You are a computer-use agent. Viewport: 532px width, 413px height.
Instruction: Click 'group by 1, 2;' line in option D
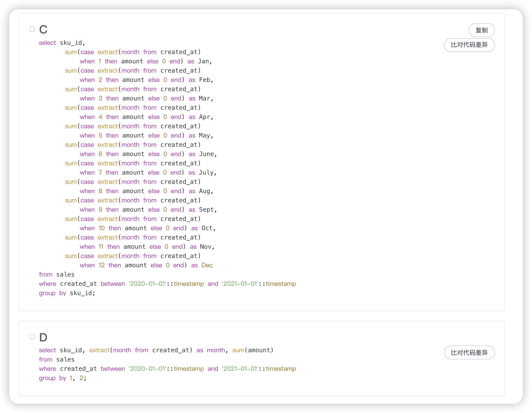point(63,378)
